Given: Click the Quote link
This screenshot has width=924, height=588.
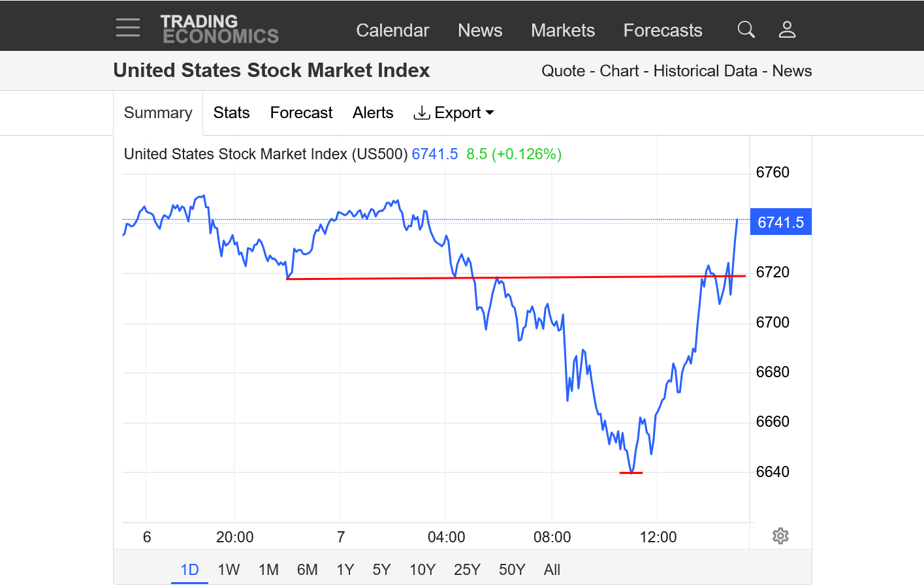Looking at the screenshot, I should tap(563, 71).
